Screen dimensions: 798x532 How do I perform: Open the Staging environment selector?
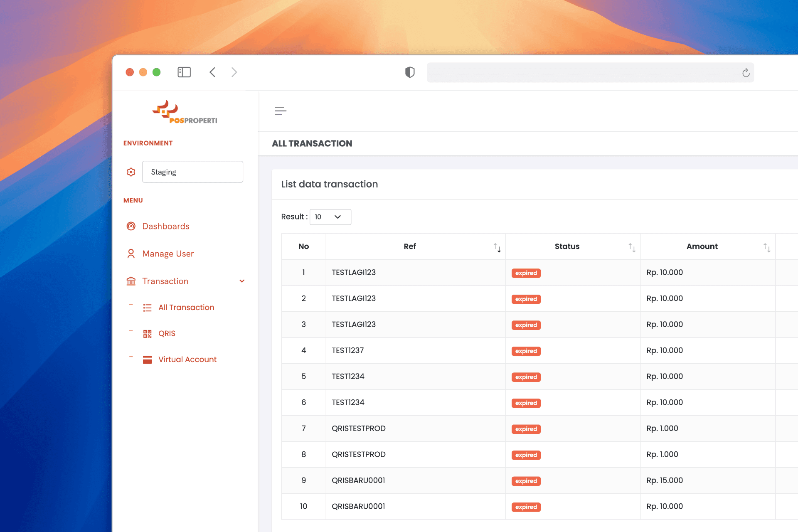click(192, 172)
